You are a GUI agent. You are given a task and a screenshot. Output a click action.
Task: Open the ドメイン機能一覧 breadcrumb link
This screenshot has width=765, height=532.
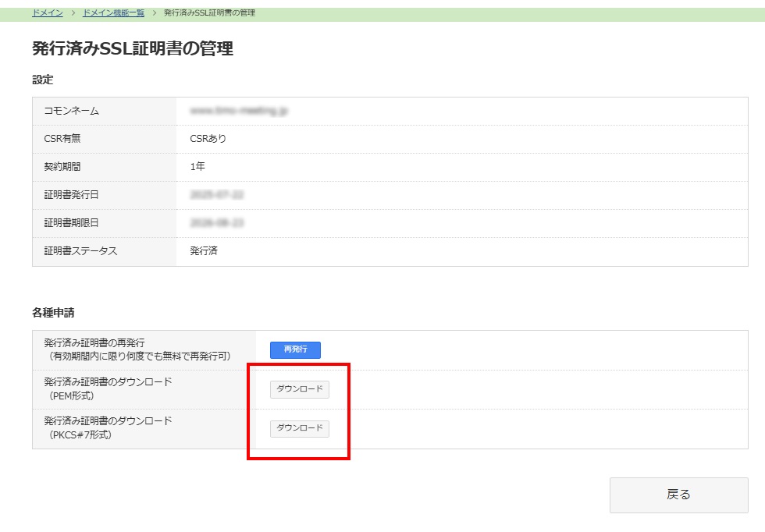pos(113,13)
